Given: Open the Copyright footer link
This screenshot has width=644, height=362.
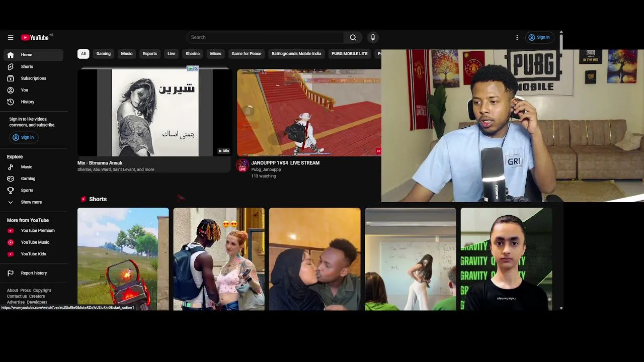Looking at the screenshot, I should pos(42,291).
